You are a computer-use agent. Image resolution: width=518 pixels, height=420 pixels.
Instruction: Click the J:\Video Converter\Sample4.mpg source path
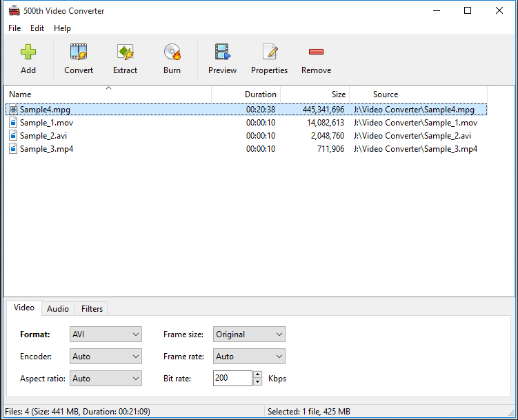point(414,109)
